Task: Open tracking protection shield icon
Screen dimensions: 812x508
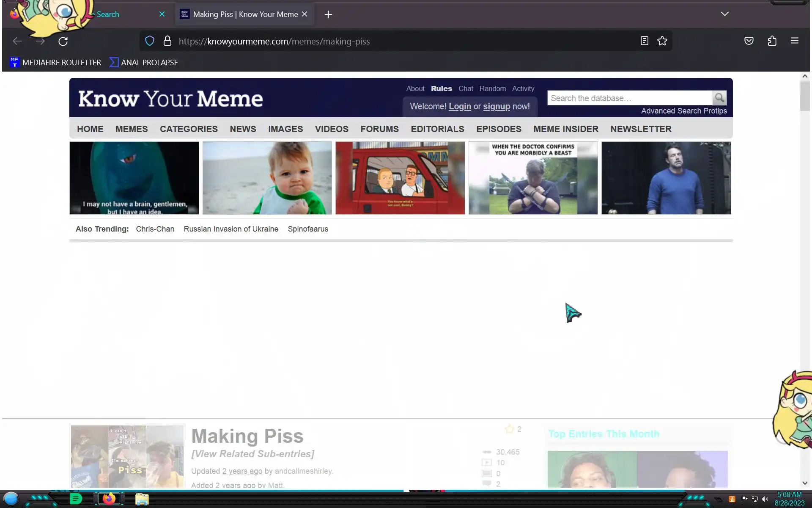Action: pos(150,41)
